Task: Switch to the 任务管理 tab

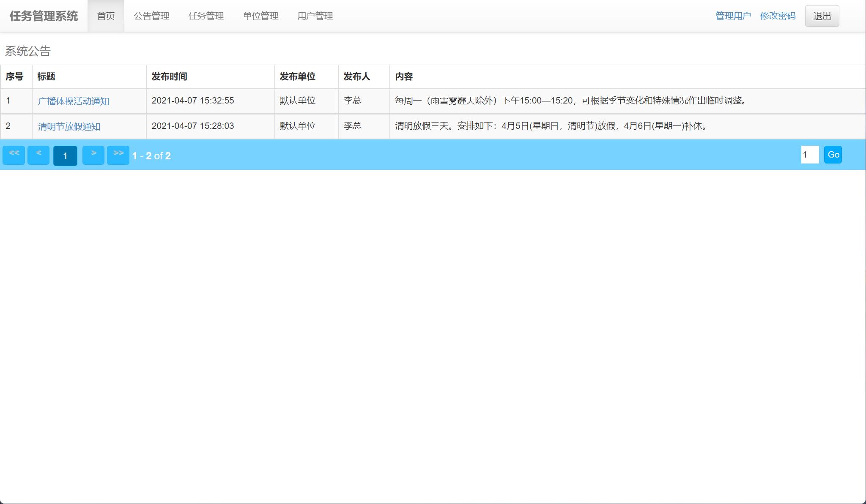Action: point(206,16)
